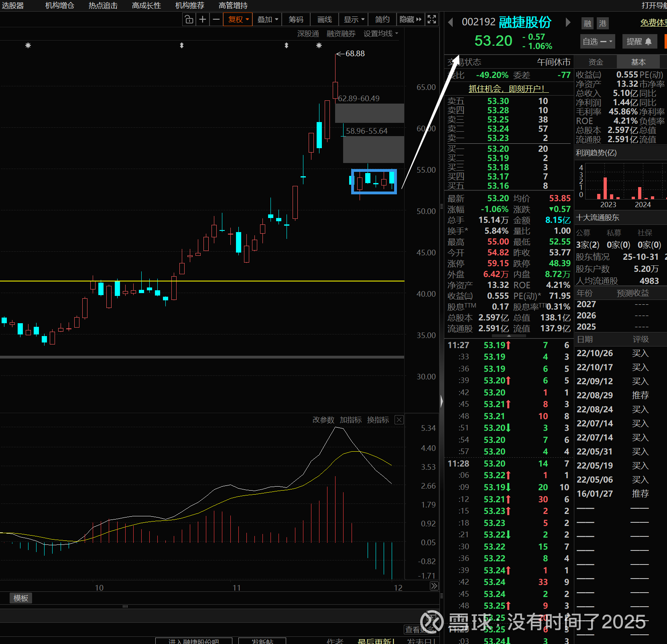Click the second star event marker near the peak
This screenshot has width=667, height=644.
[319, 45]
